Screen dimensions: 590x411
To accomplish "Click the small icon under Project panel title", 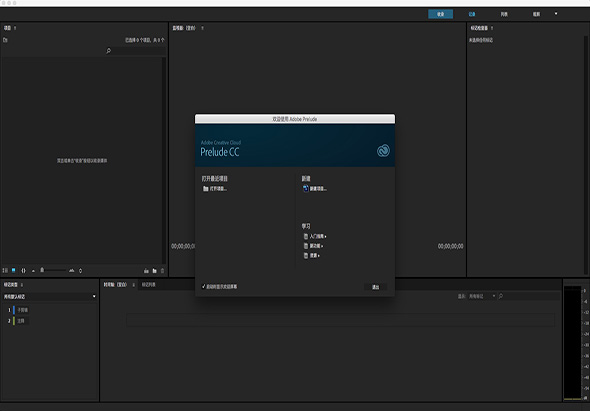I will coord(5,40).
